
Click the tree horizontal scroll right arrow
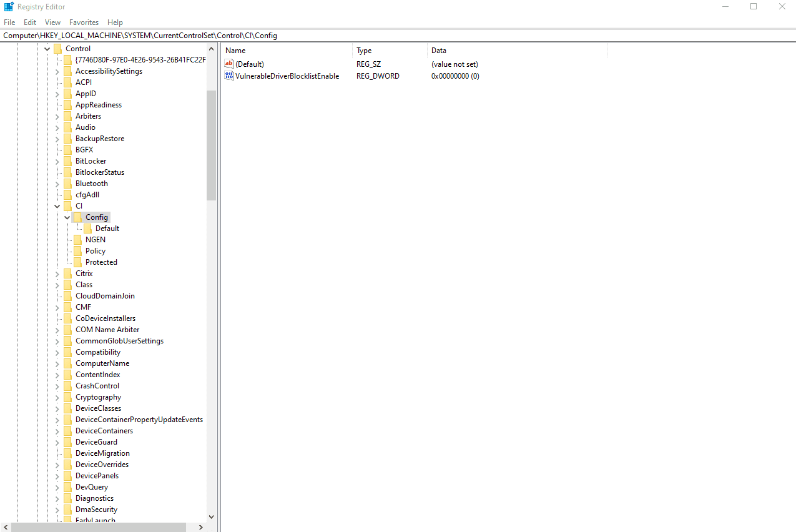[x=200, y=527]
